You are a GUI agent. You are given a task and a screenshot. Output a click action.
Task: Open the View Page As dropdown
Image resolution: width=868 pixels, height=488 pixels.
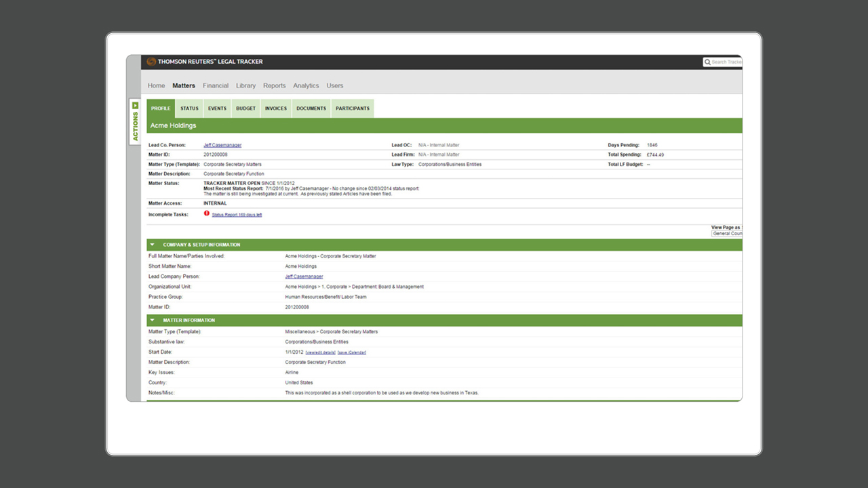(727, 233)
